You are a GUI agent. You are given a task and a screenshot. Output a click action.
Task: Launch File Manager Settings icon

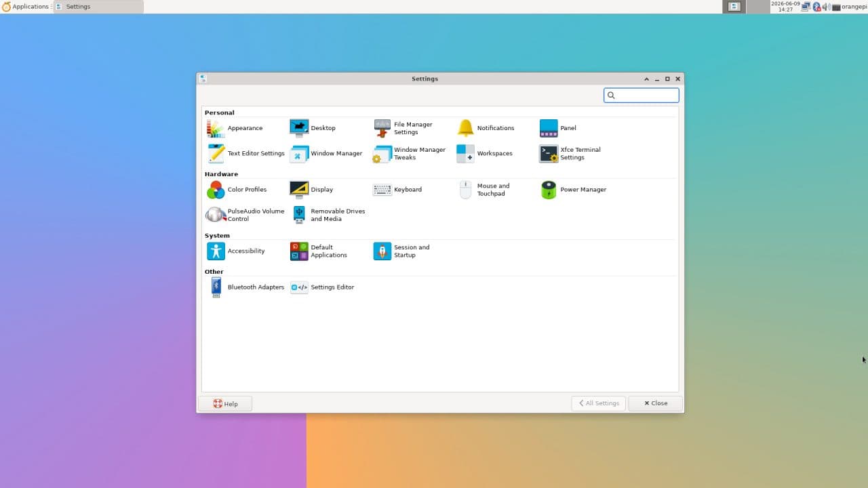coord(382,128)
